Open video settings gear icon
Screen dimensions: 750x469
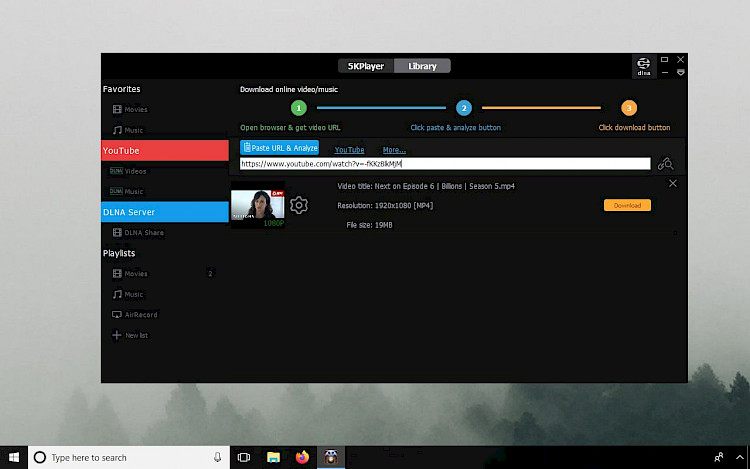pos(299,205)
